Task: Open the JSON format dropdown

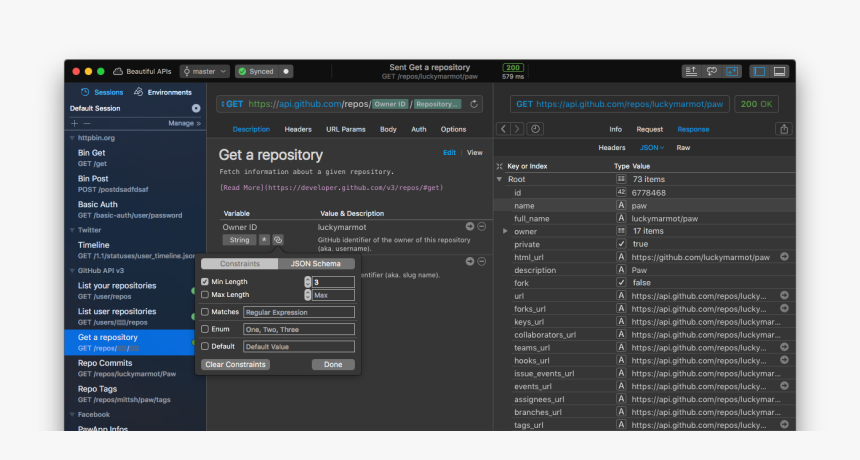Action: [652, 147]
